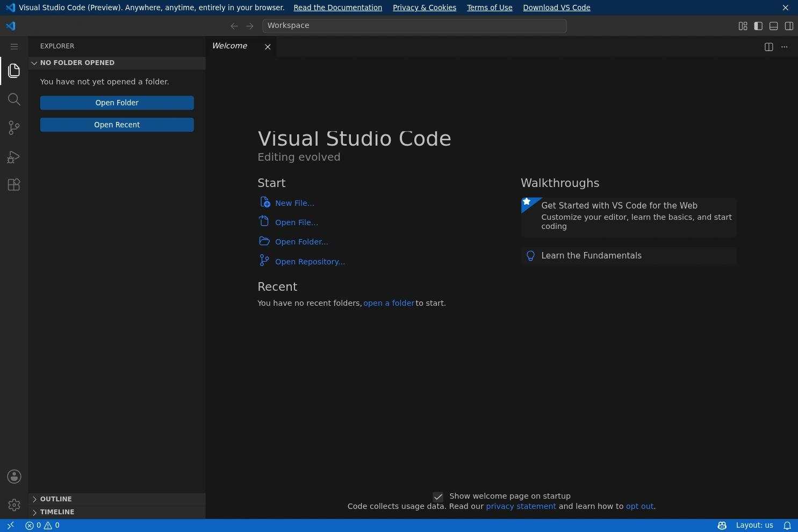This screenshot has width=798, height=532.
Task: Toggle the primary side bar
Action: pos(758,26)
